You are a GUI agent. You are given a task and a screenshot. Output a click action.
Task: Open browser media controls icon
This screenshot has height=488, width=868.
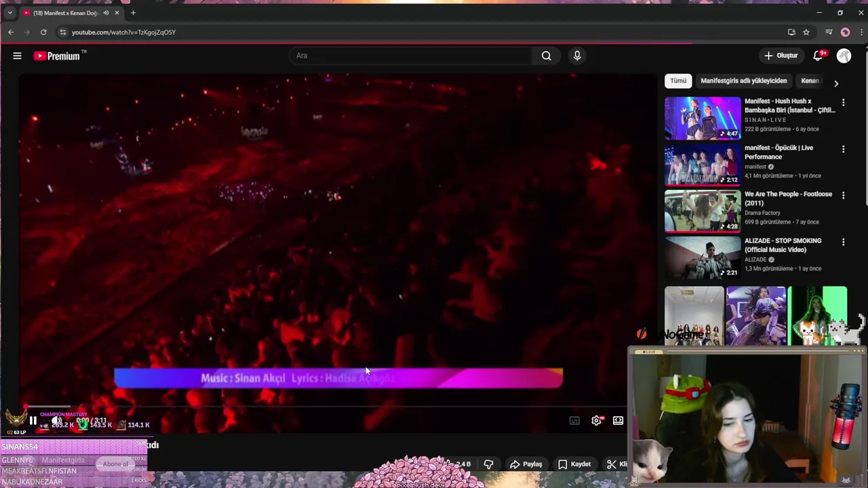pos(829,32)
